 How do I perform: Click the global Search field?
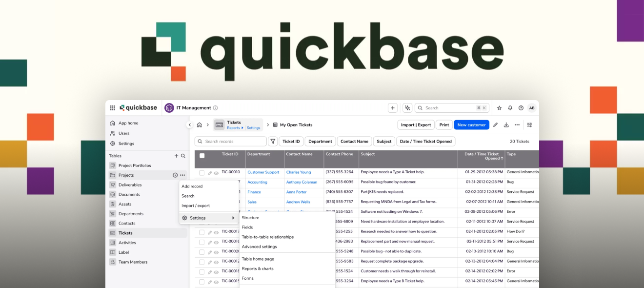(x=452, y=108)
